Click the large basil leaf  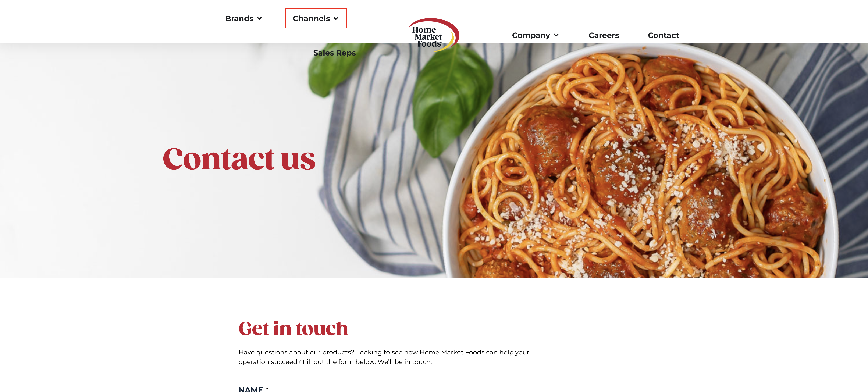click(x=452, y=101)
